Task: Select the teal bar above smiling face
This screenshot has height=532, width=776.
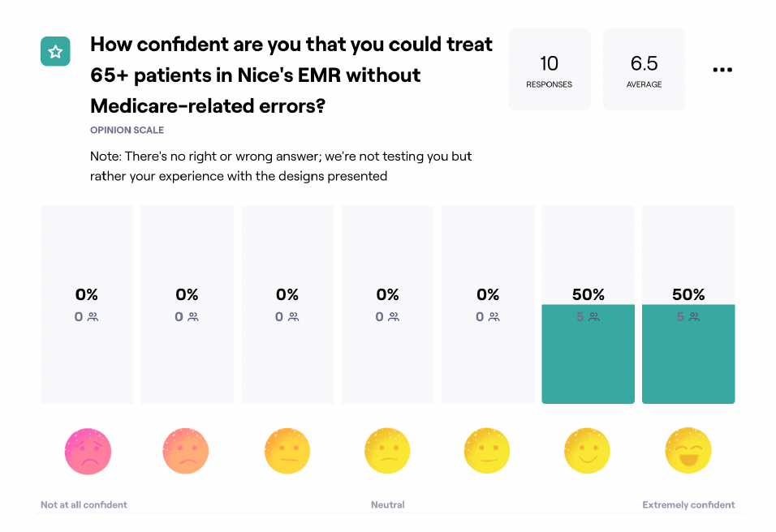Action: pos(588,354)
